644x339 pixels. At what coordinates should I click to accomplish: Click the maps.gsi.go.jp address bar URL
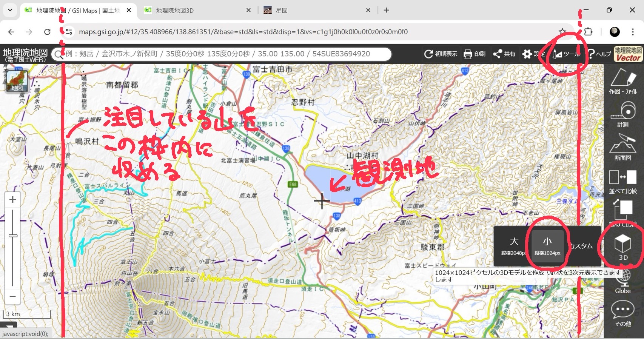pos(243,32)
